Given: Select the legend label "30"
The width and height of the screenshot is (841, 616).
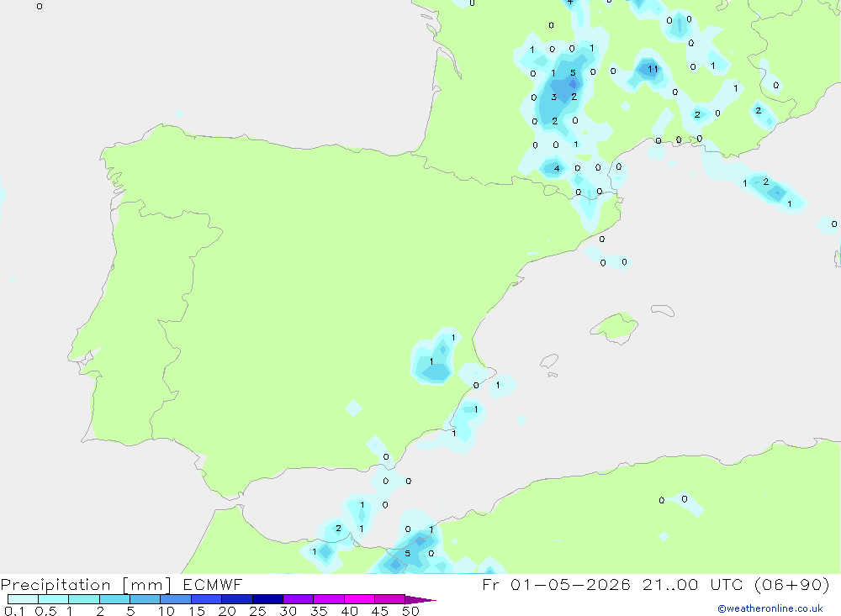Looking at the screenshot, I should 288,611.
